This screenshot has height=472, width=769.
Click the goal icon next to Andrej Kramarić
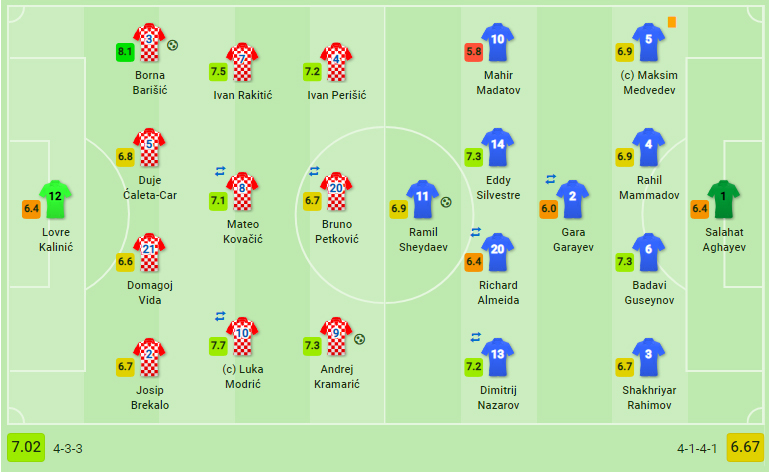[360, 339]
